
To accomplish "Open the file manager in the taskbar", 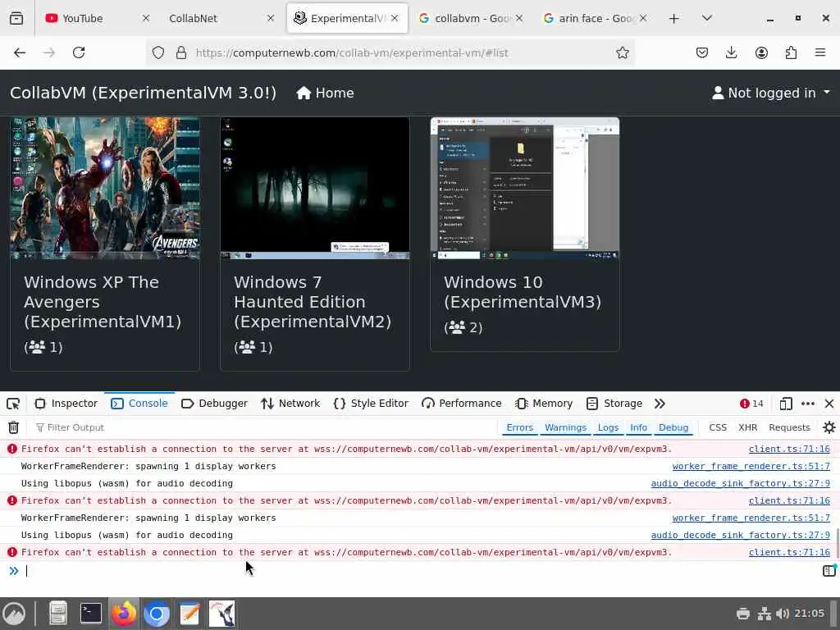I will [58, 614].
